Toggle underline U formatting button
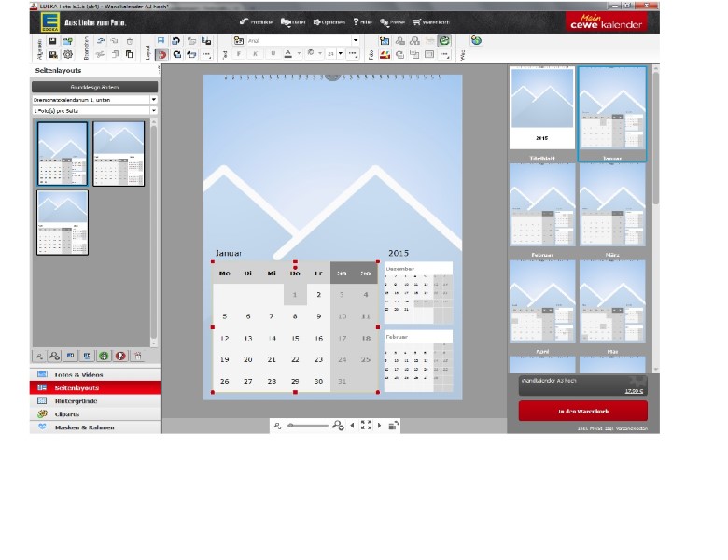 click(273, 54)
